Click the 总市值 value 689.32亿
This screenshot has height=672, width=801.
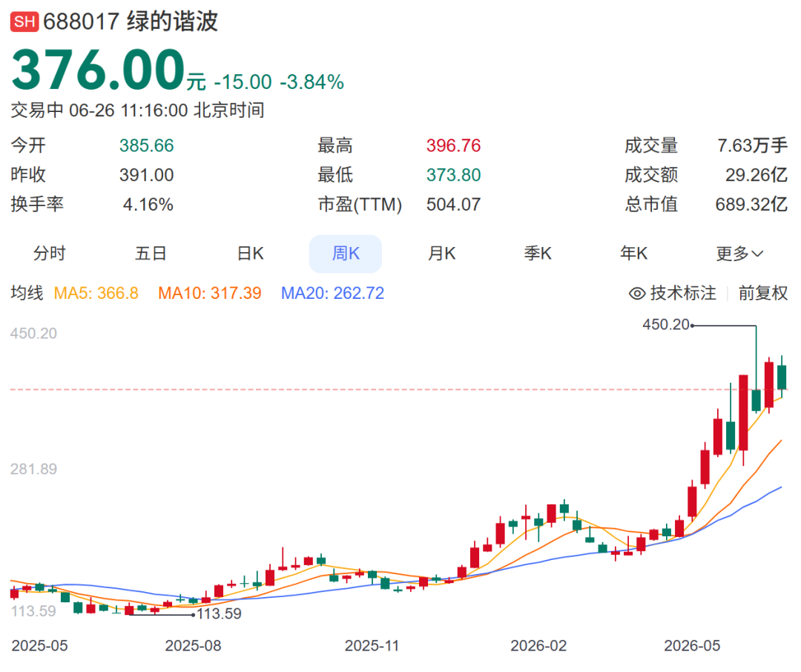[x=751, y=205]
